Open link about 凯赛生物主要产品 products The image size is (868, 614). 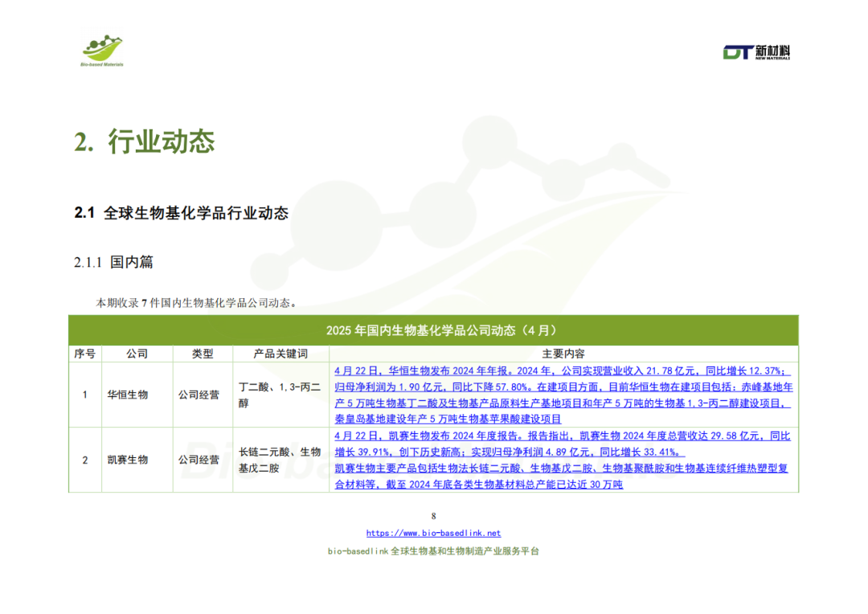561,476
